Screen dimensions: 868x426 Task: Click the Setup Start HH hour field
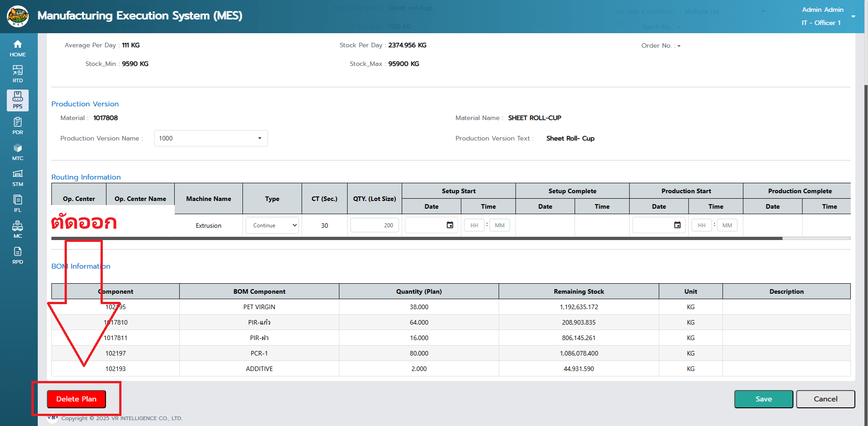(474, 226)
